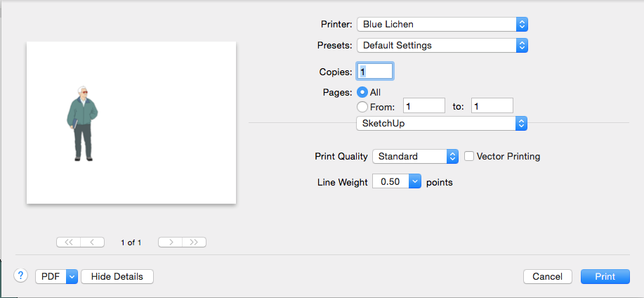The height and width of the screenshot is (298, 644).
Task: Open the SketchUp options pane dropdown
Action: [442, 123]
